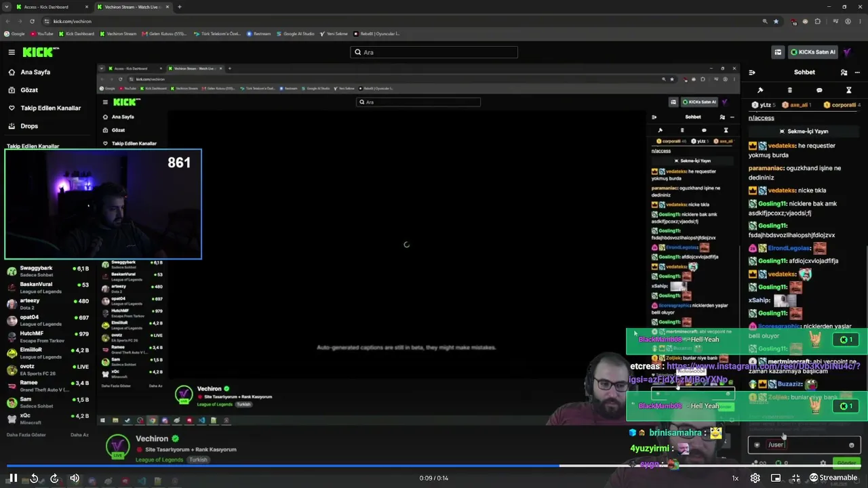
Task: Focus the outer Kick 'Ara' search box
Action: tap(434, 52)
